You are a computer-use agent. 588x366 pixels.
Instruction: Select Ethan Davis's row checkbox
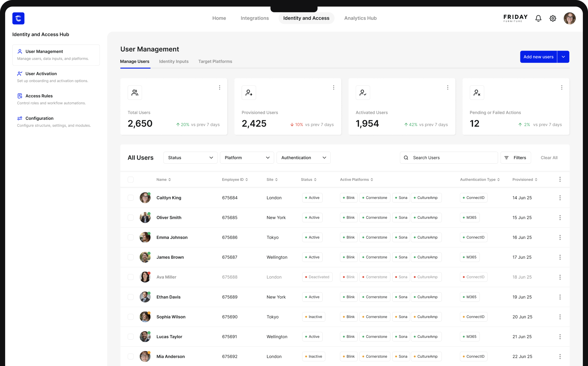131,297
